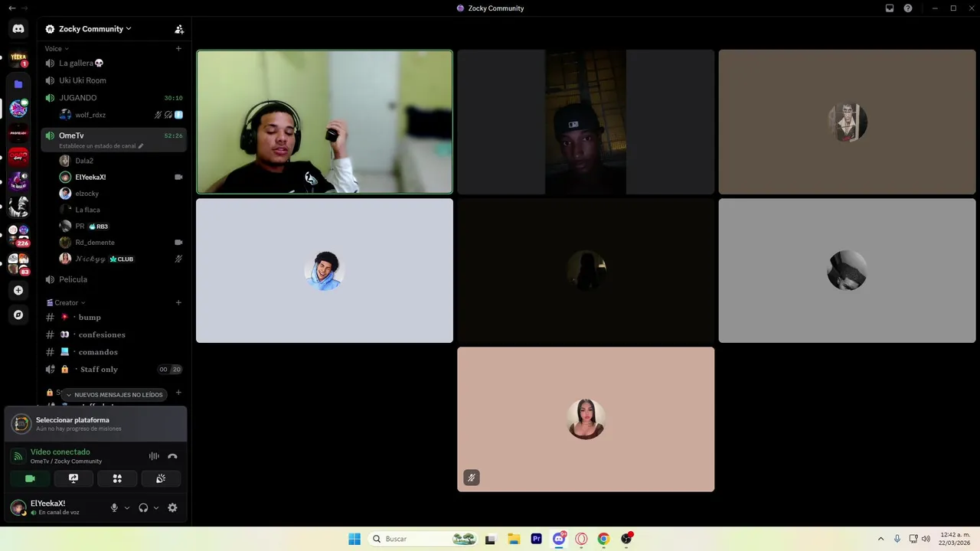This screenshot has height=551, width=980.
Task: Open Discord direct messages home icon
Action: pos(18,29)
